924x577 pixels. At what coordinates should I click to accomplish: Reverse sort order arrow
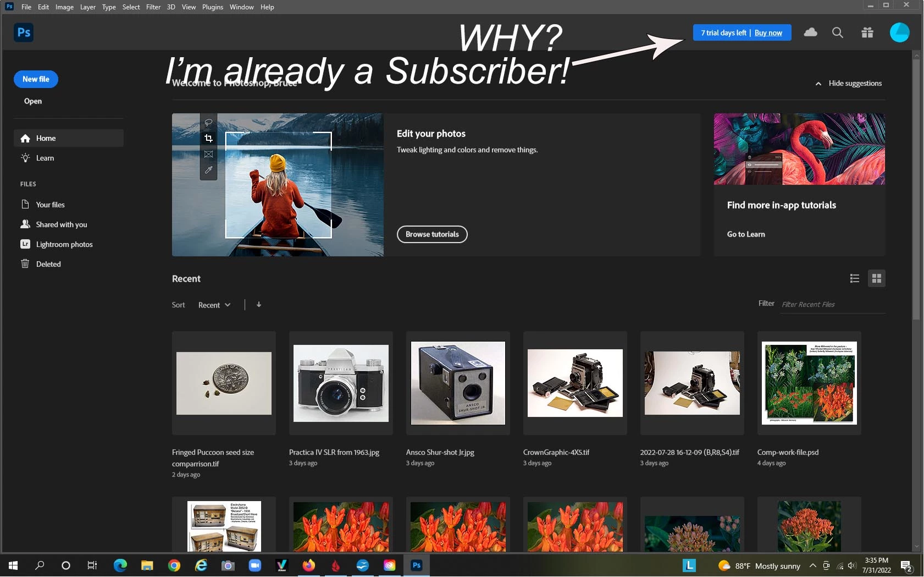click(x=259, y=305)
